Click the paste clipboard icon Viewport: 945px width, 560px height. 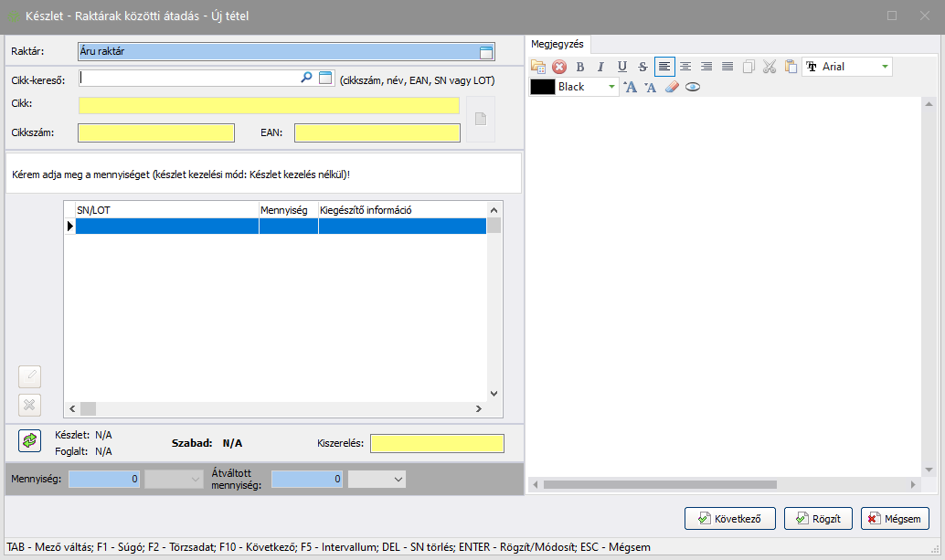click(791, 67)
